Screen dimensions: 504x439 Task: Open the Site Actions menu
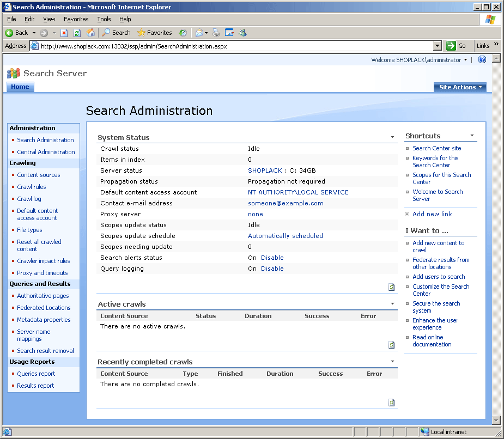point(460,87)
